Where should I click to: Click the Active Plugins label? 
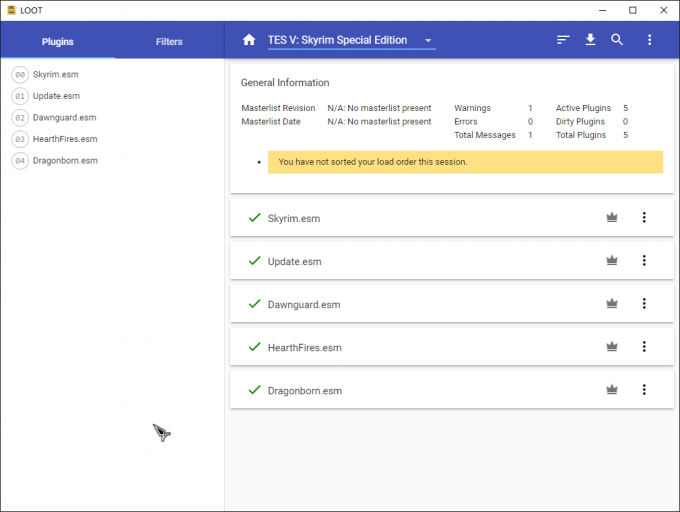point(583,108)
